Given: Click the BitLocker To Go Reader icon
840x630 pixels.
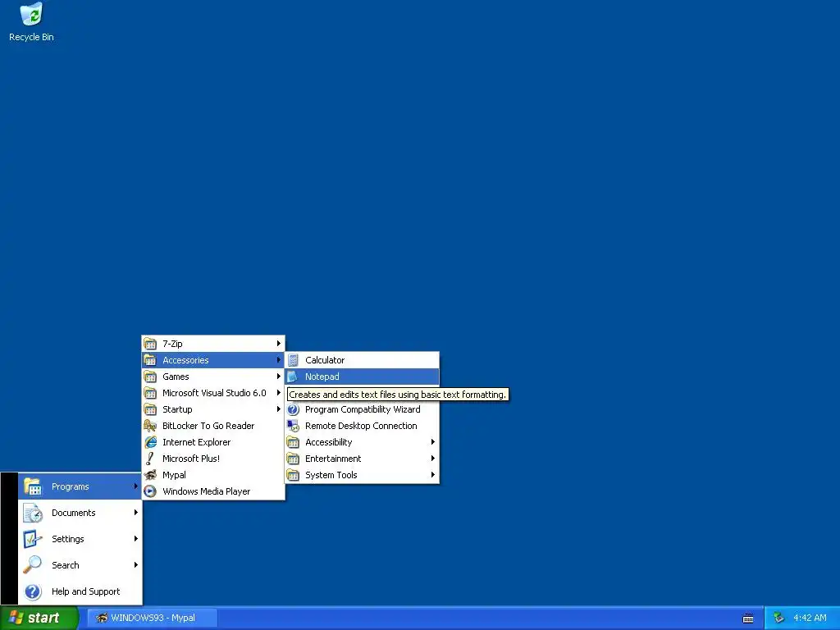Looking at the screenshot, I should [151, 426].
